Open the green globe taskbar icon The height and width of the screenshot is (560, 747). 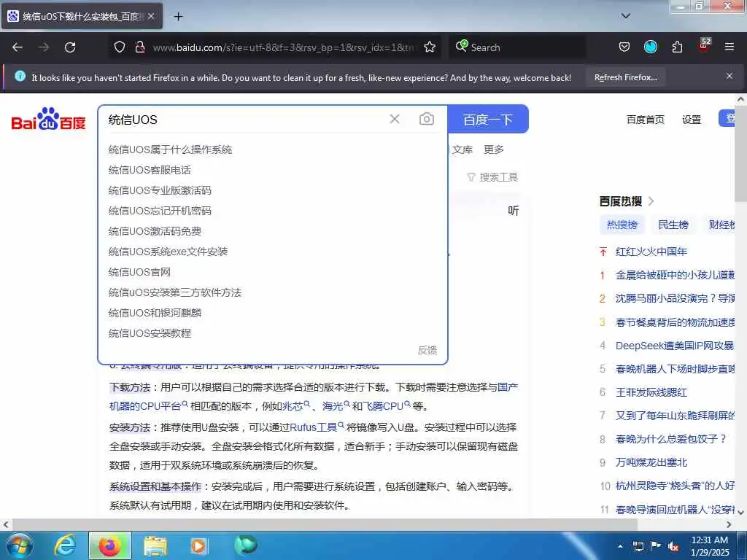(x=245, y=545)
